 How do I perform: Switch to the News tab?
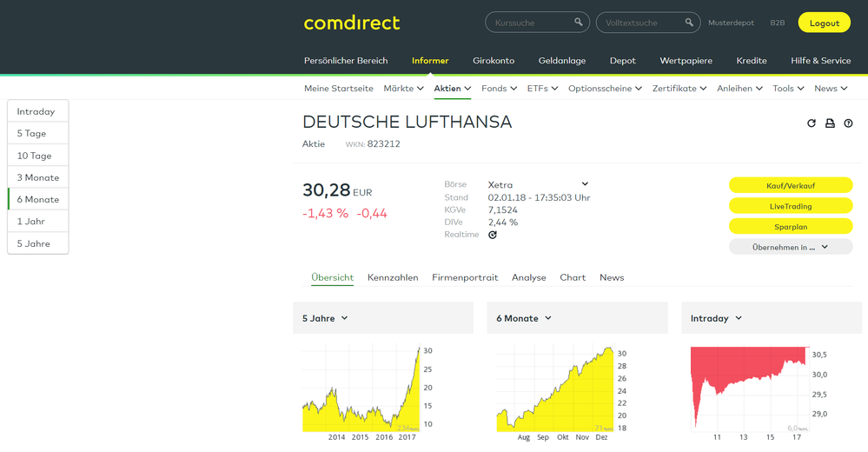pyautogui.click(x=612, y=277)
